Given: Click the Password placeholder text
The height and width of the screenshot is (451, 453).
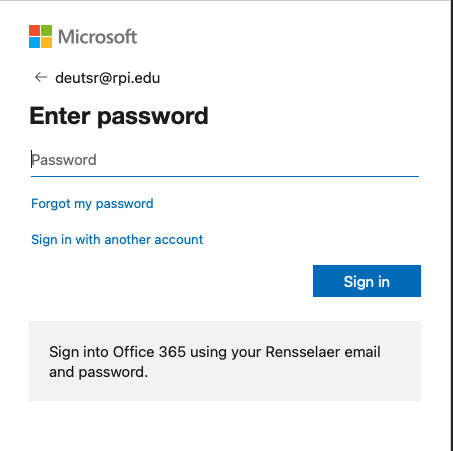Looking at the screenshot, I should tap(64, 160).
